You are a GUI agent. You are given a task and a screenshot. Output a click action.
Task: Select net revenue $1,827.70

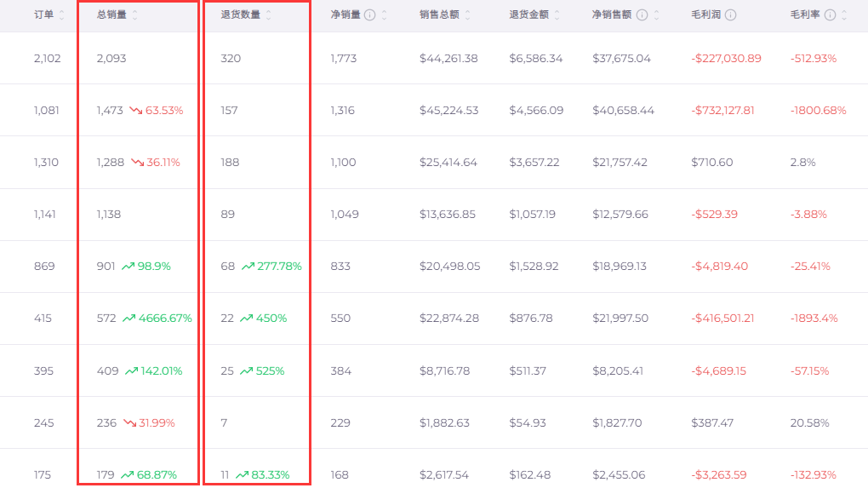tap(617, 423)
